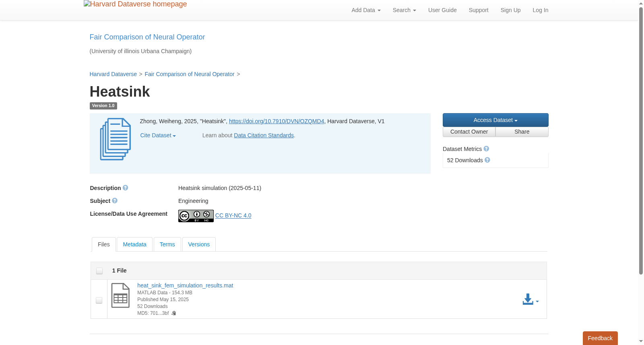Click the Share button
The height and width of the screenshot is (345, 644).
pyautogui.click(x=522, y=132)
